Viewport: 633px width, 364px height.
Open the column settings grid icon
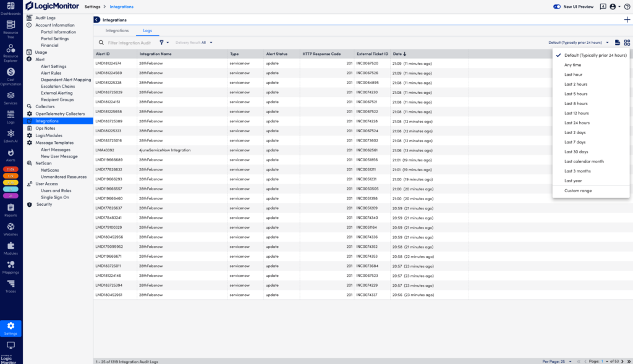click(x=627, y=43)
